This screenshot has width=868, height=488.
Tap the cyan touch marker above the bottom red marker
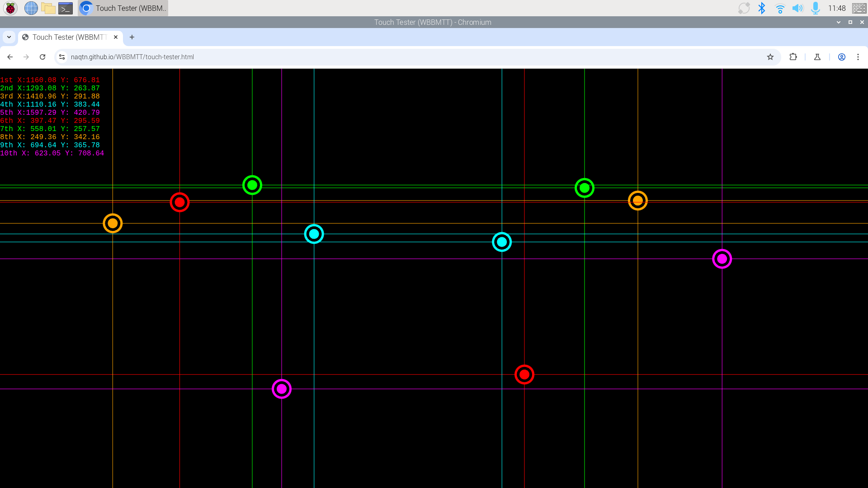tap(502, 242)
